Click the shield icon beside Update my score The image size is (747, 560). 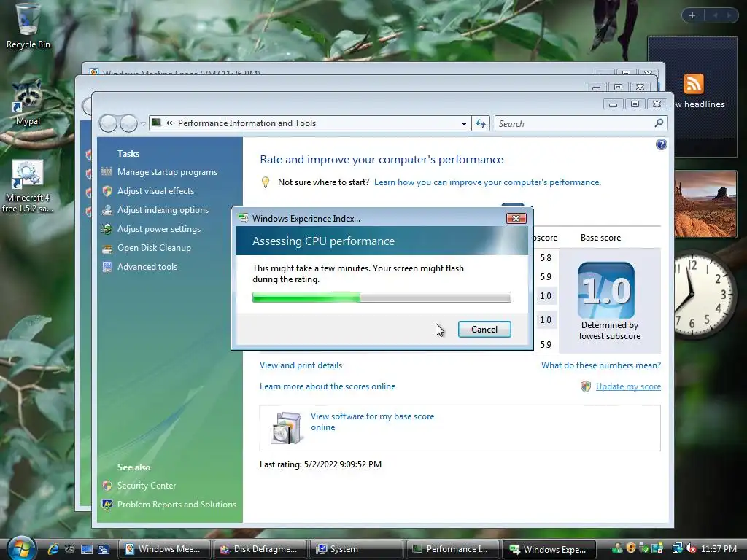pos(586,386)
